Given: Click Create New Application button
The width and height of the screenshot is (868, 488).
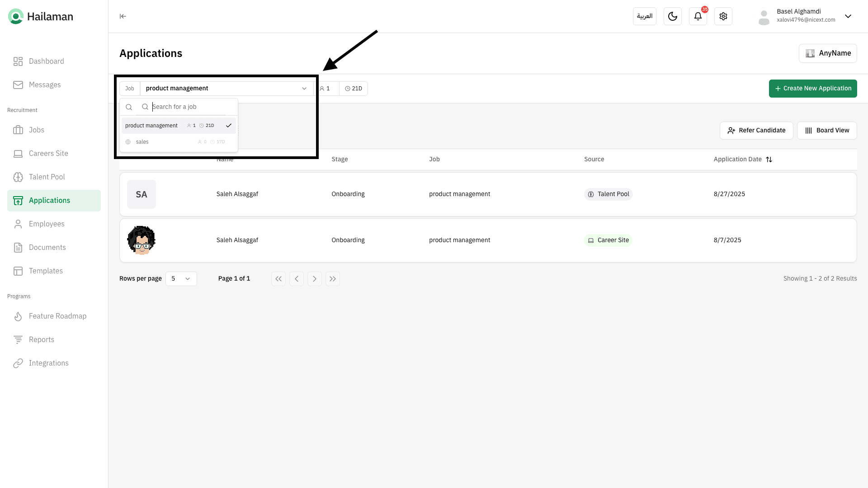Looking at the screenshot, I should pos(812,89).
